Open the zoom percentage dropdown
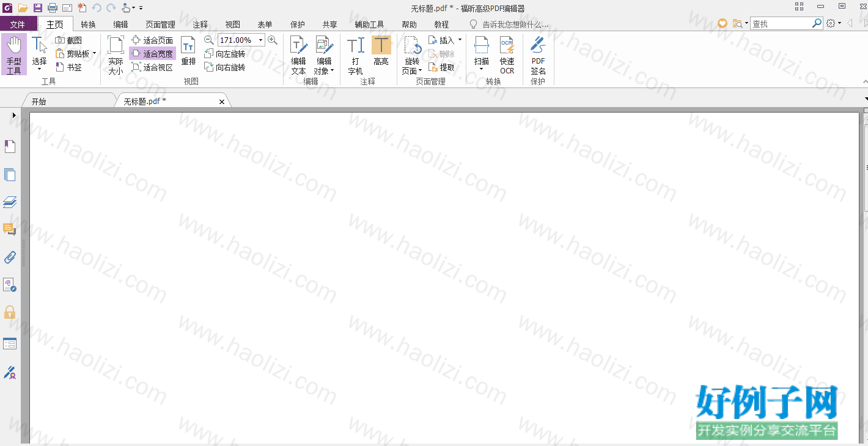The image size is (868, 446). pyautogui.click(x=261, y=40)
